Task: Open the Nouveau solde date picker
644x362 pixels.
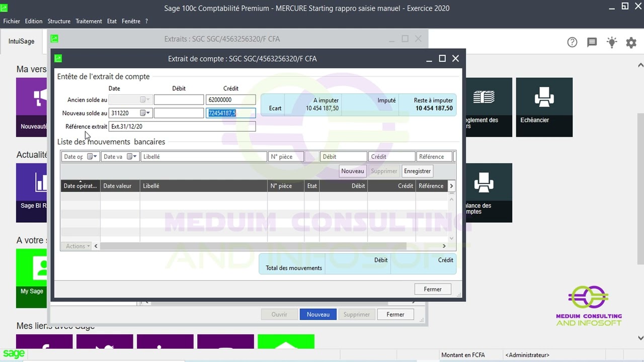Action: (145, 113)
